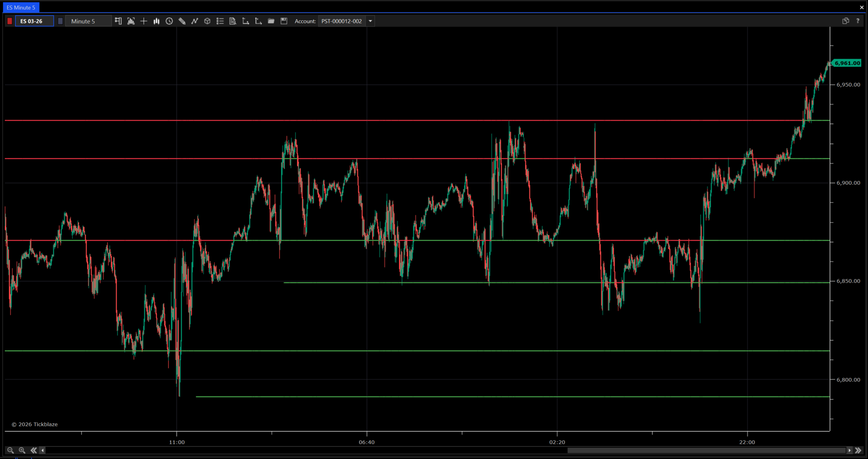Click the 3D cube objects icon

207,21
